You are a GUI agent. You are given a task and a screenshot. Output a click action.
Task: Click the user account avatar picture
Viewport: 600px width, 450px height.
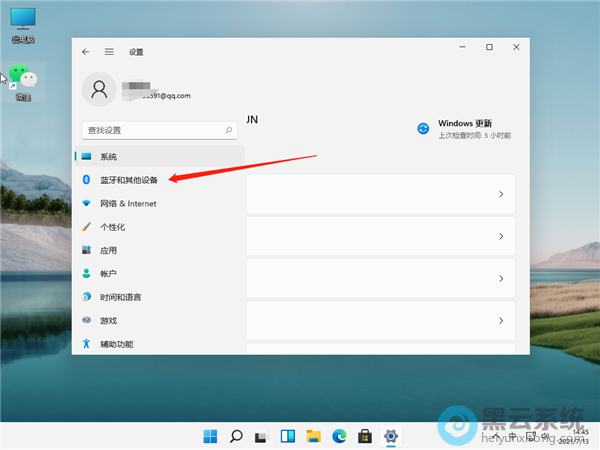pos(100,90)
